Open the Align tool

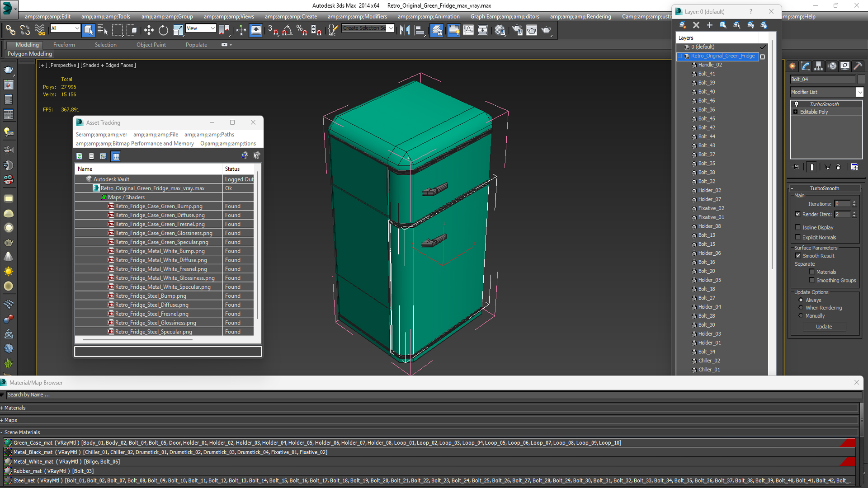420,30
